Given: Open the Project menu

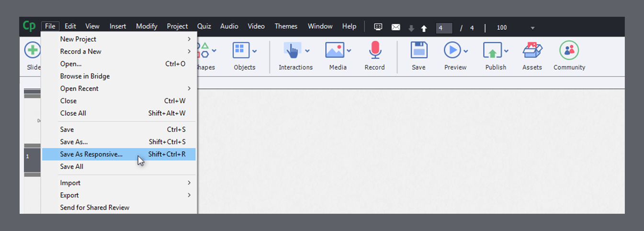Looking at the screenshot, I should point(177,26).
